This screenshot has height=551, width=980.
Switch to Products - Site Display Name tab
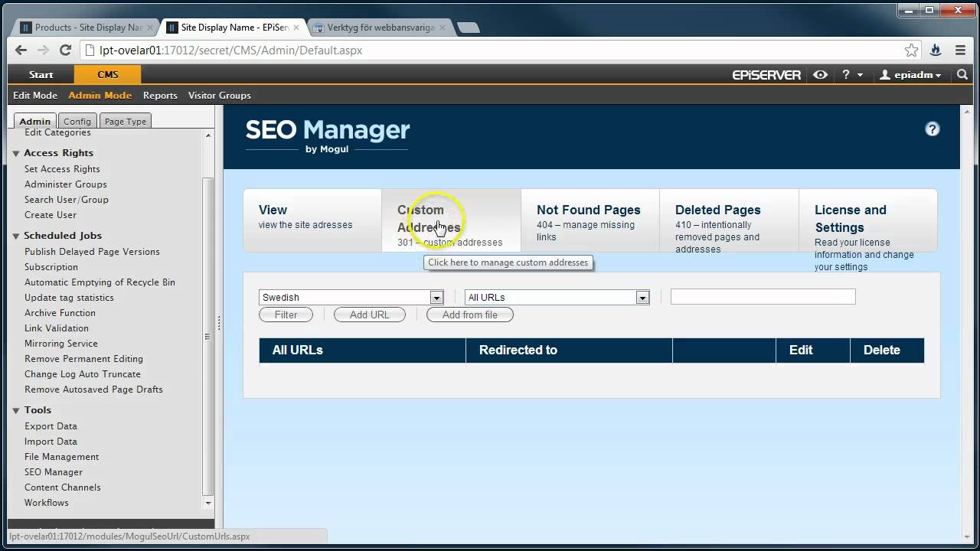pyautogui.click(x=87, y=28)
